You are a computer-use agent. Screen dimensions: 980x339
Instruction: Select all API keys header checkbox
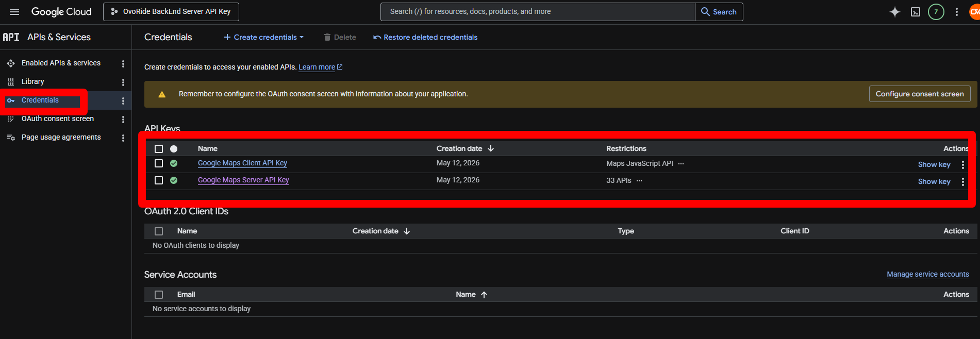tap(159, 149)
